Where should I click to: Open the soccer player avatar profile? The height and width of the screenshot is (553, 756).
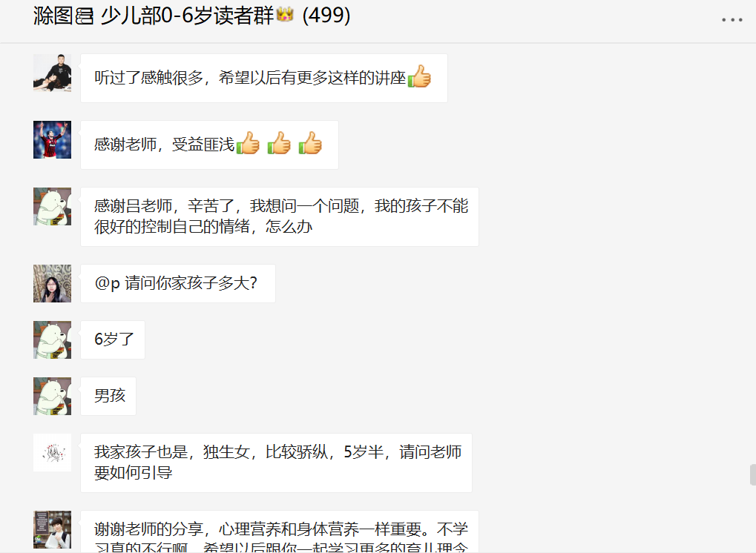pyautogui.click(x=52, y=139)
